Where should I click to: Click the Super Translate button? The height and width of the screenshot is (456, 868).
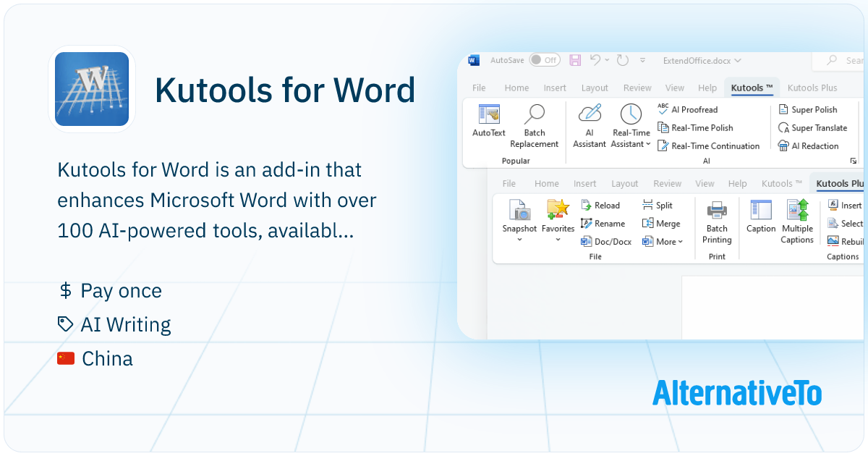[x=812, y=127]
